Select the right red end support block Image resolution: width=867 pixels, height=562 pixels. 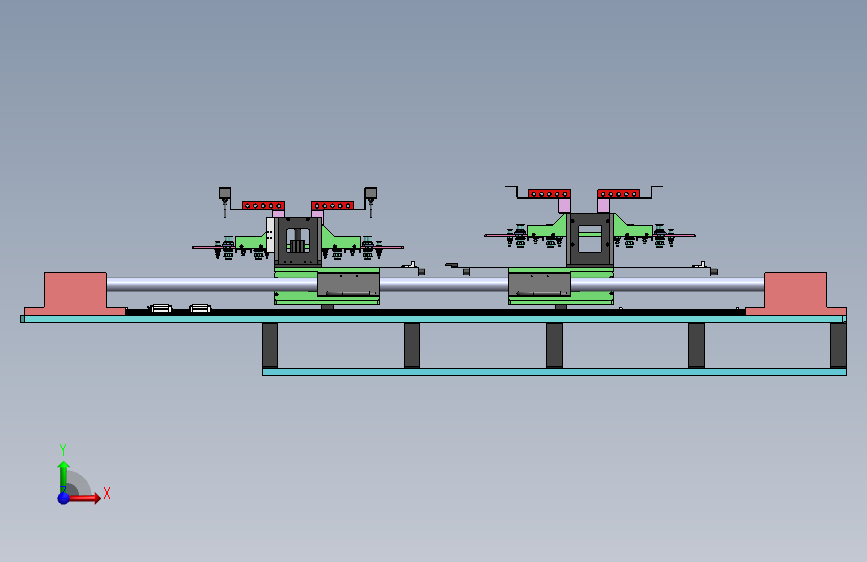[x=796, y=294]
